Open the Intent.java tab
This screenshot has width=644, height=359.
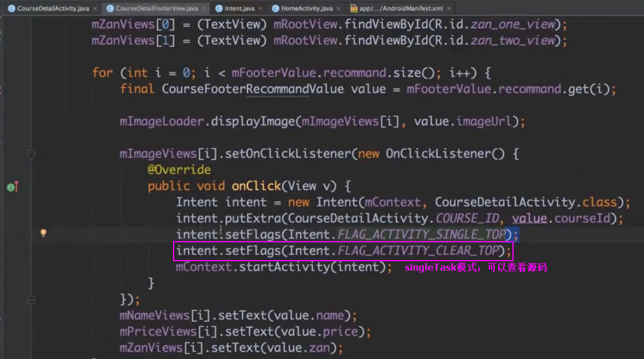[239, 8]
